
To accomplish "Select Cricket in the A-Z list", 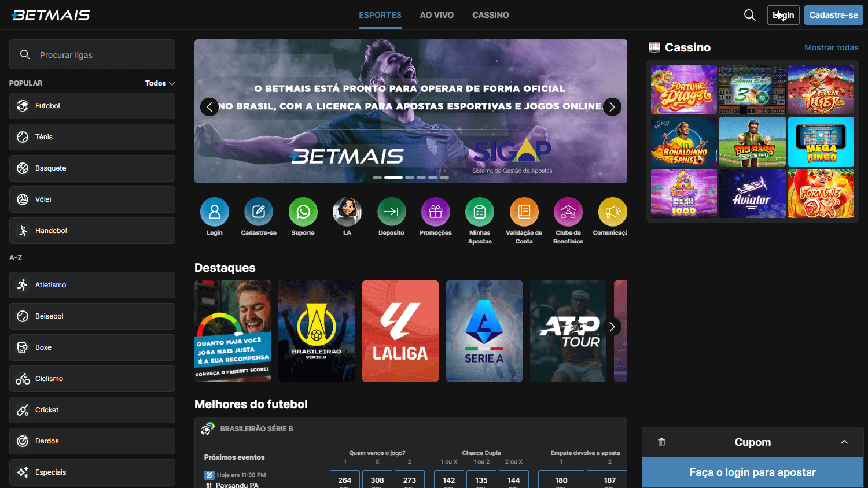I will coord(92,410).
